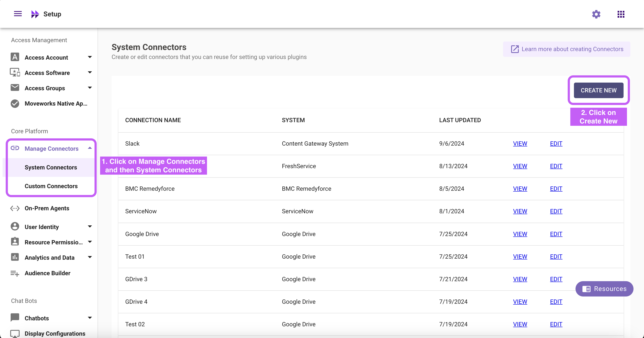This screenshot has height=338, width=644.
Task: Click the SYSTEM column header
Action: 293,120
